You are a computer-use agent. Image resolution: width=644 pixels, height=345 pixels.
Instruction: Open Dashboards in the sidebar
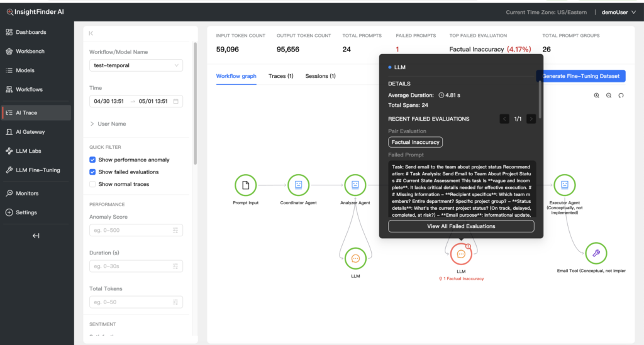coord(31,32)
